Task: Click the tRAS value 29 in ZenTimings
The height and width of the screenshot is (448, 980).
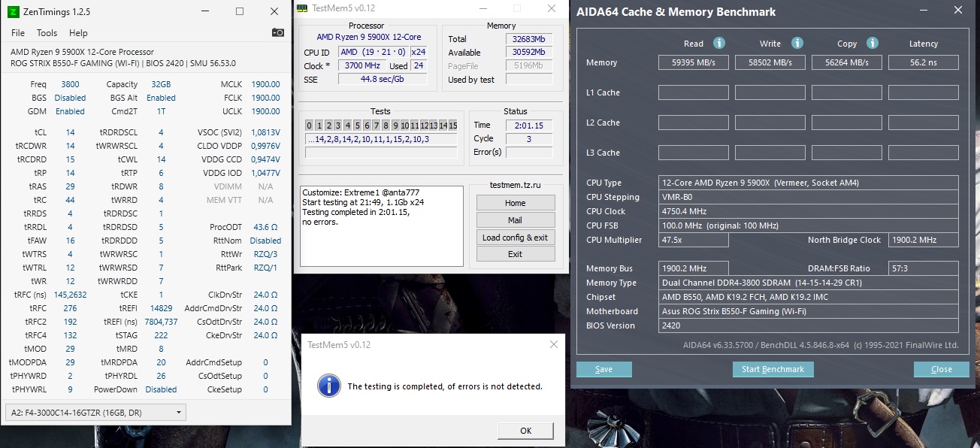Action: [70, 186]
